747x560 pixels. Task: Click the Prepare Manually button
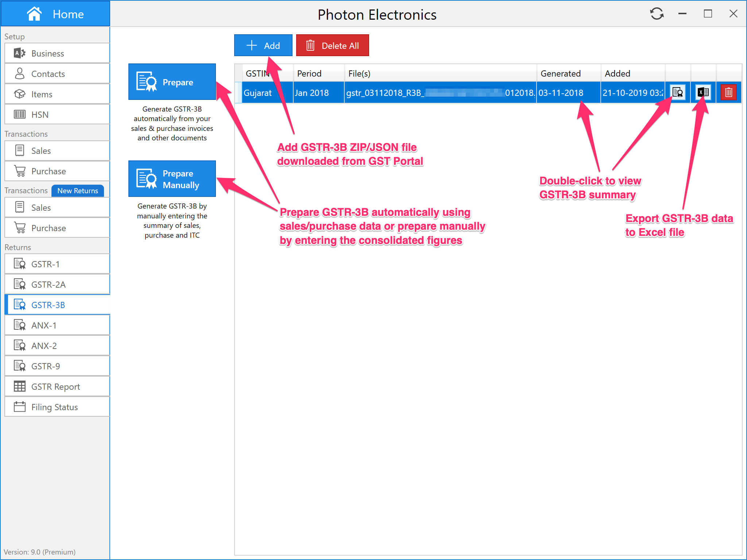[x=172, y=179]
